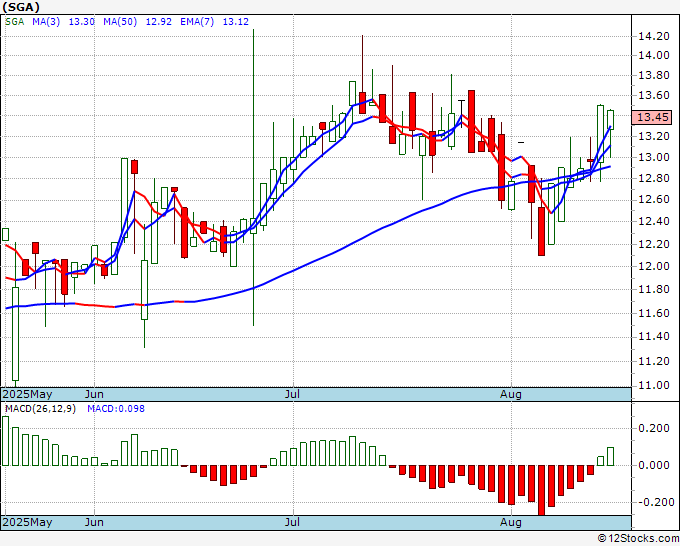
Task: Open the 12Stocks.com copyright link
Action: (x=638, y=538)
